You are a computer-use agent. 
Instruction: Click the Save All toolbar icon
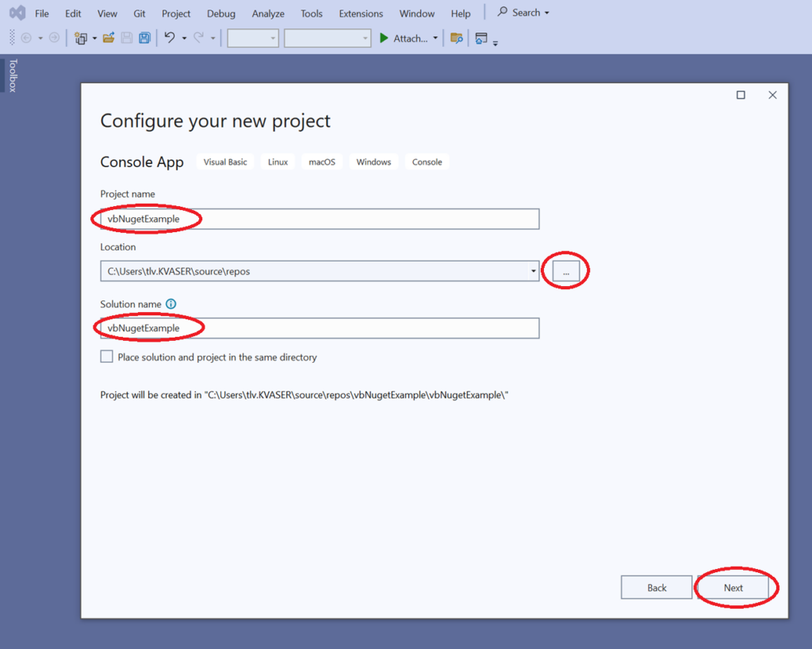point(144,37)
